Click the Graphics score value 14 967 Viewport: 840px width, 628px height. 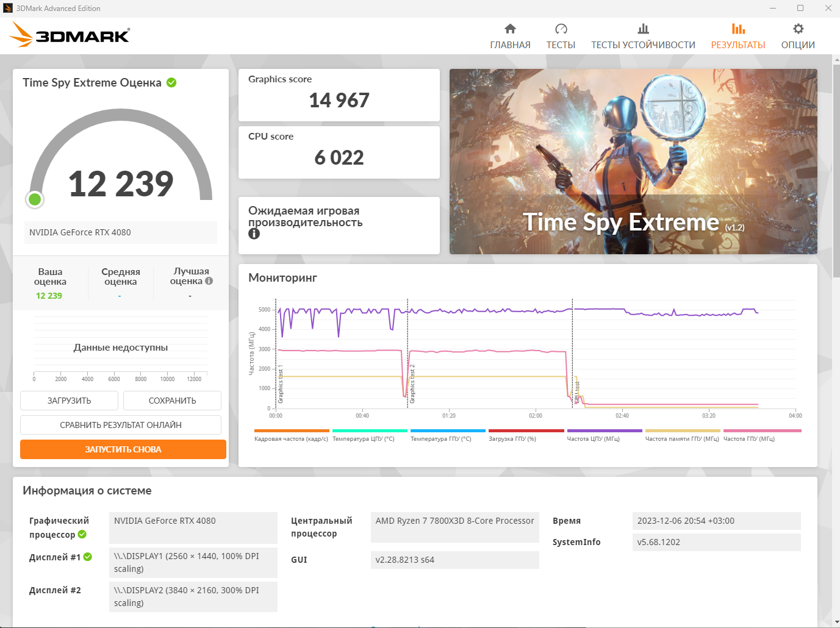[x=339, y=100]
